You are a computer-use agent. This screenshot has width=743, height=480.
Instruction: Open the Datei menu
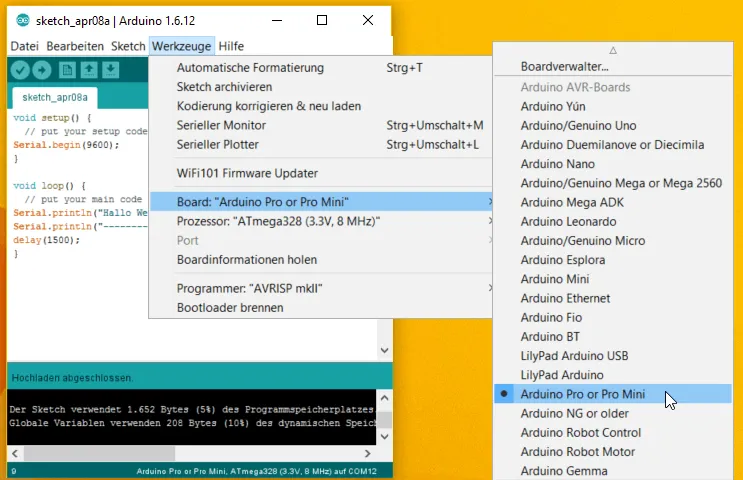point(24,46)
